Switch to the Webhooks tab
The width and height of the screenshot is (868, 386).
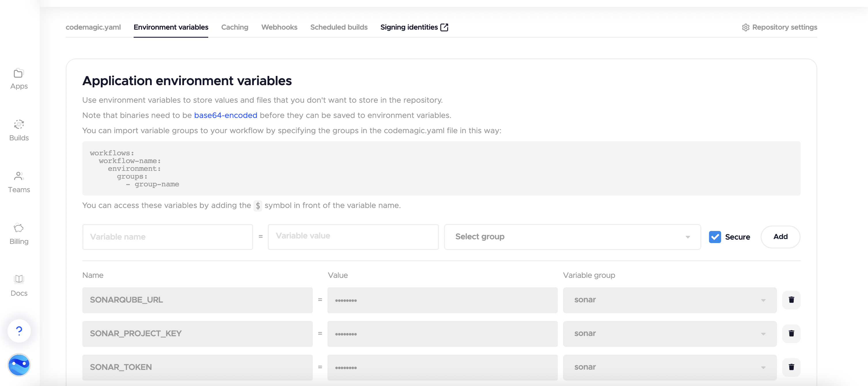(x=279, y=27)
